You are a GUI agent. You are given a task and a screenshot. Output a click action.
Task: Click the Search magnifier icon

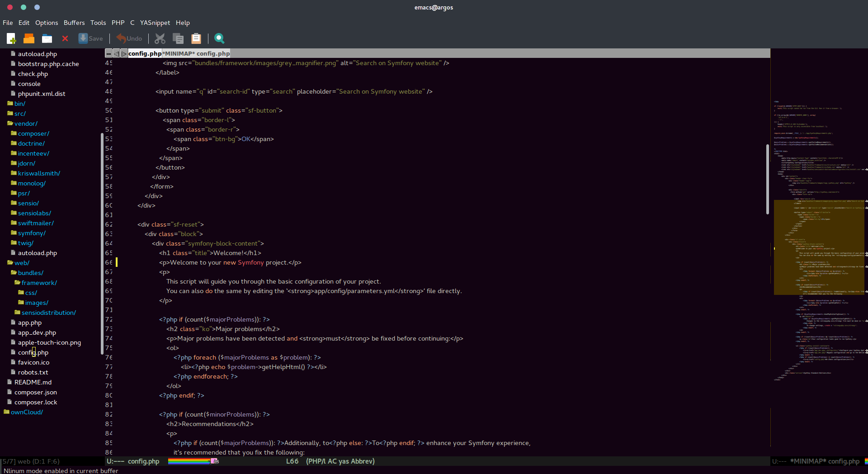pyautogui.click(x=219, y=38)
